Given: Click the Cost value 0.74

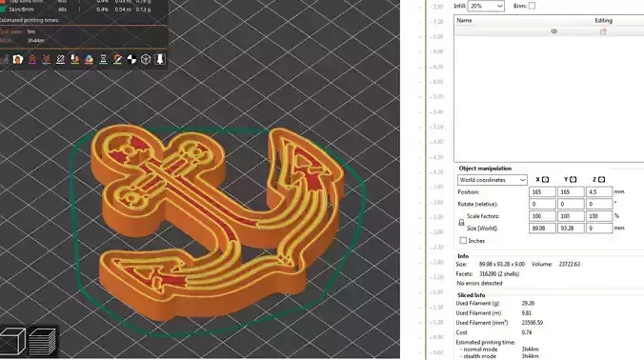Looking at the screenshot, I should pyautogui.click(x=526, y=332).
